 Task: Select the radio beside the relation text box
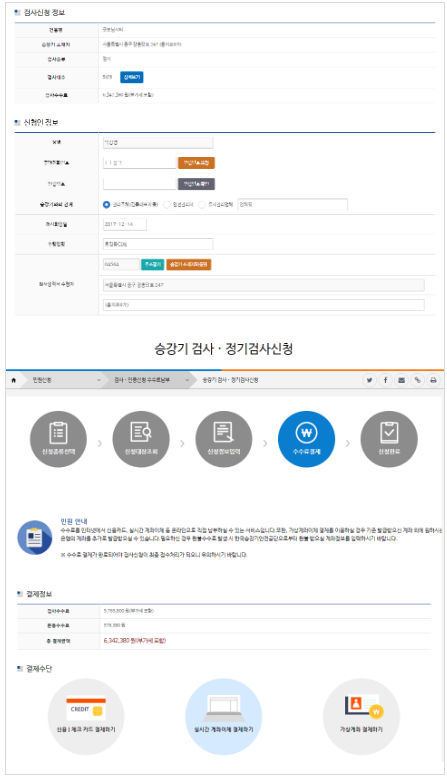pyautogui.click(x=202, y=205)
